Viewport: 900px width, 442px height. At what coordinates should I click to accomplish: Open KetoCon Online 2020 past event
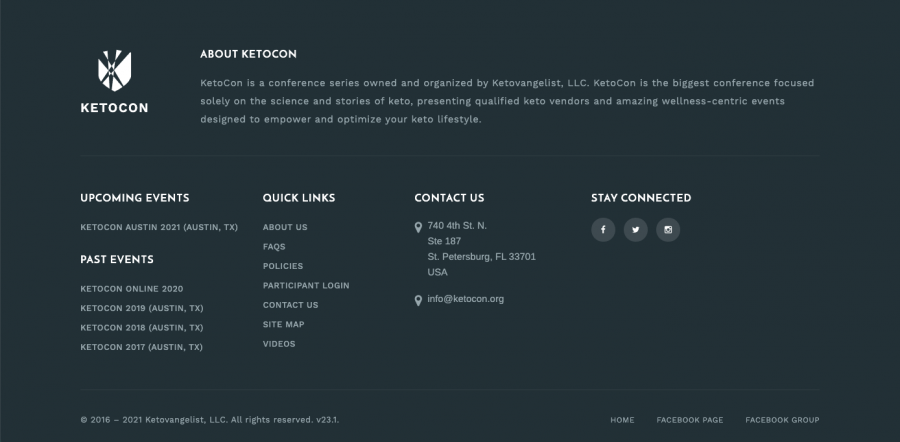coord(132,289)
